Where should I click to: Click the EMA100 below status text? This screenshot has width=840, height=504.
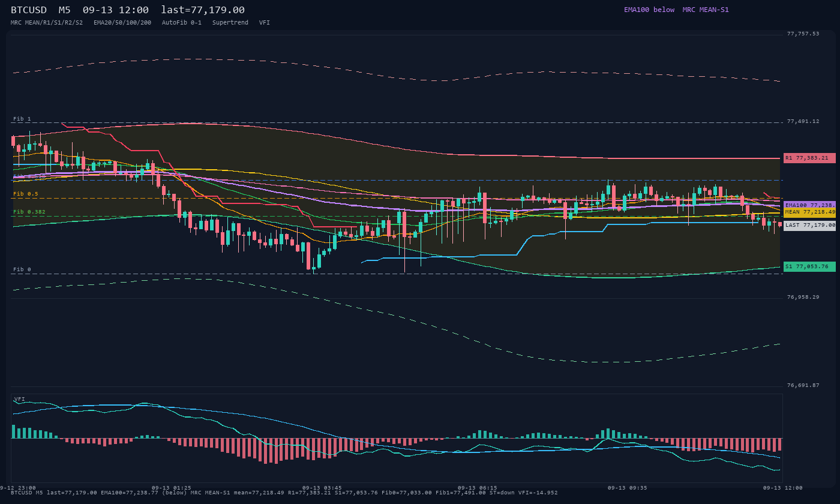click(649, 10)
